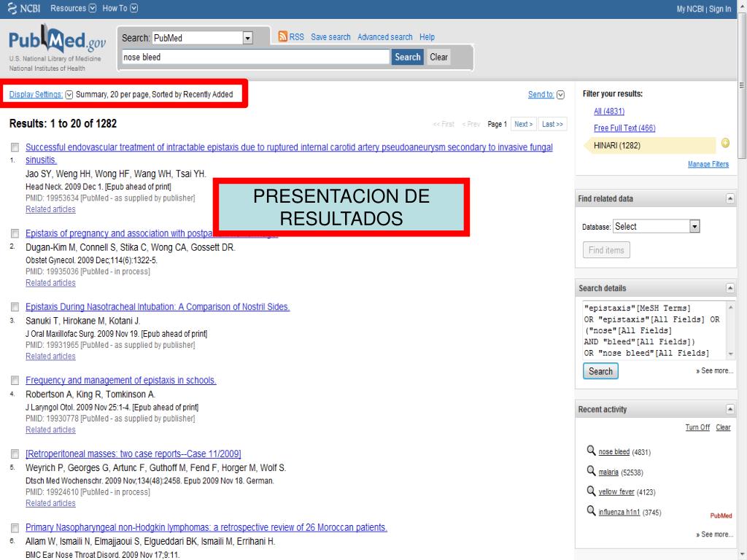Open article Epistaxis During Nasotracheal Intubation
This screenshot has width=747, height=560.
coord(158,307)
